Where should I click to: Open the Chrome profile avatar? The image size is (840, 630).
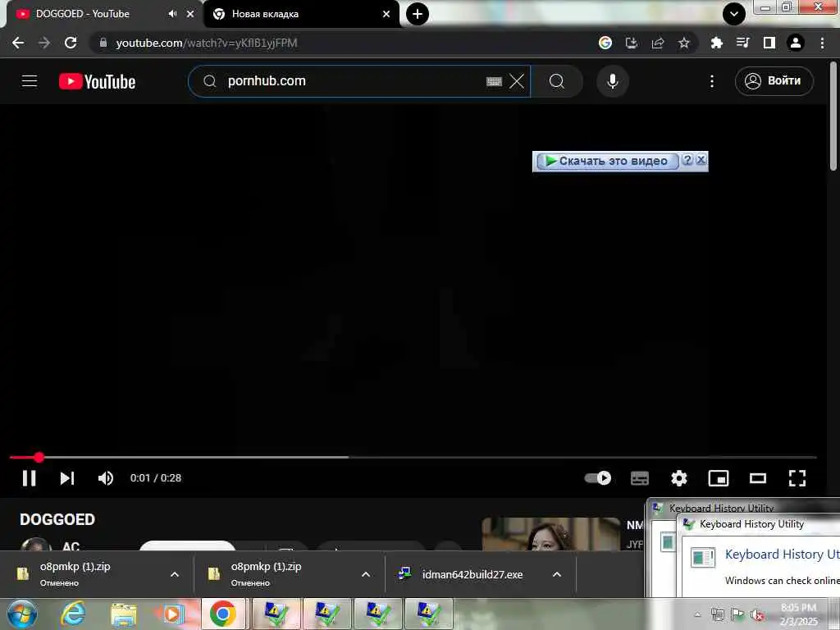click(796, 43)
